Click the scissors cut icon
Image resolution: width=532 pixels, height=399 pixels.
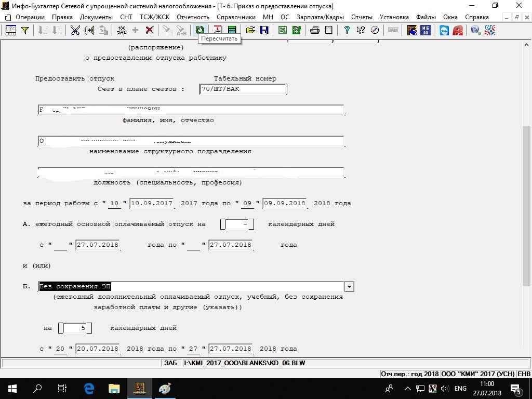click(75, 30)
